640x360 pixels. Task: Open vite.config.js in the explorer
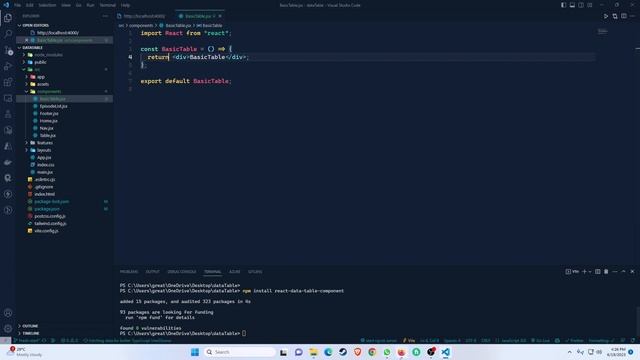coord(46,231)
